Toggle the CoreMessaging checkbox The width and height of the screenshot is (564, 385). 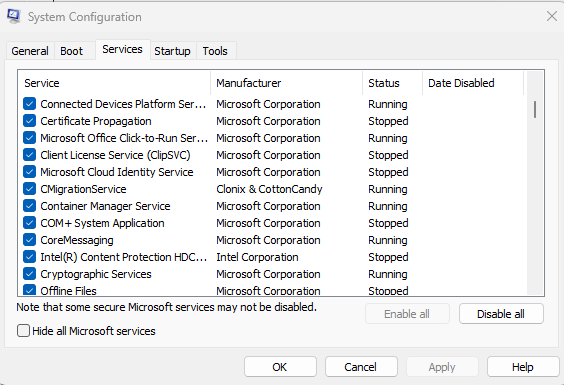(29, 240)
